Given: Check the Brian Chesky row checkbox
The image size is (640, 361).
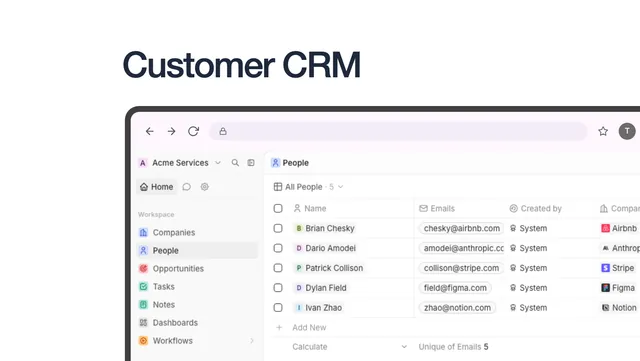Looking at the screenshot, I should coord(278,228).
